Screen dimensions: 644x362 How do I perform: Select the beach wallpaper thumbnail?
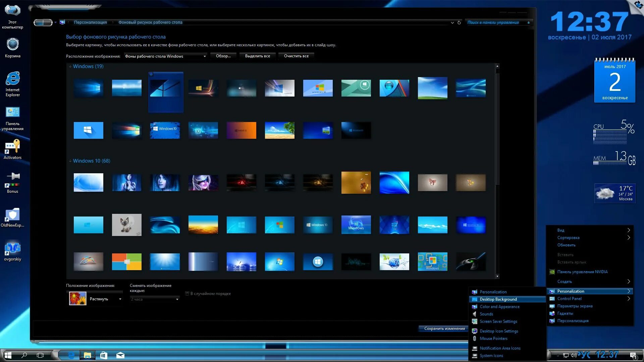279,130
